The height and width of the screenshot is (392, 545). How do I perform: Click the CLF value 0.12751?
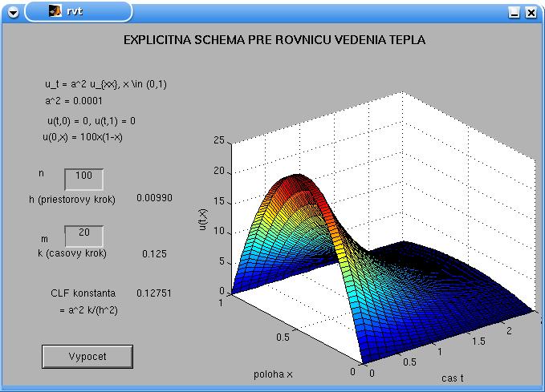(154, 293)
